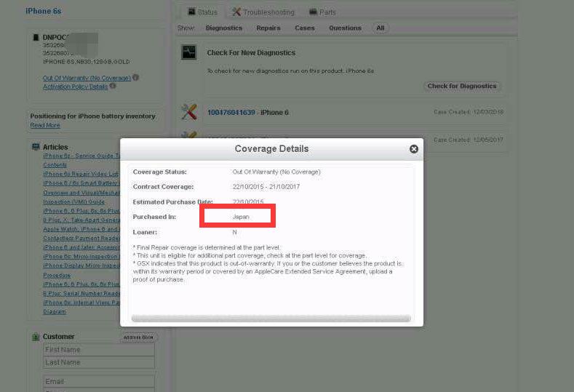
Task: Click the Parts tab icon
Action: click(313, 12)
